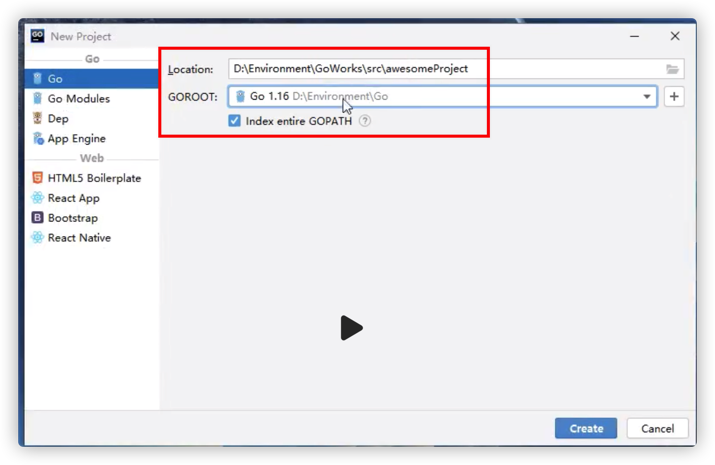Select Go Modules project type

[92, 98]
